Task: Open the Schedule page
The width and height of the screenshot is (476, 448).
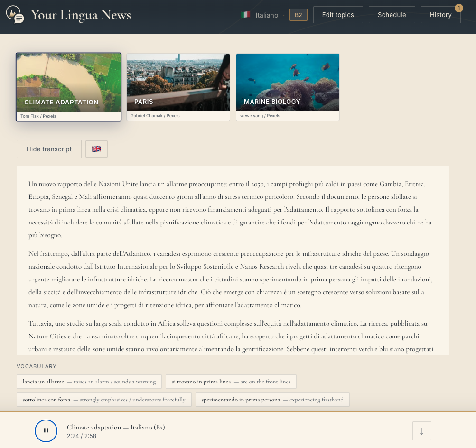Action: tap(392, 15)
